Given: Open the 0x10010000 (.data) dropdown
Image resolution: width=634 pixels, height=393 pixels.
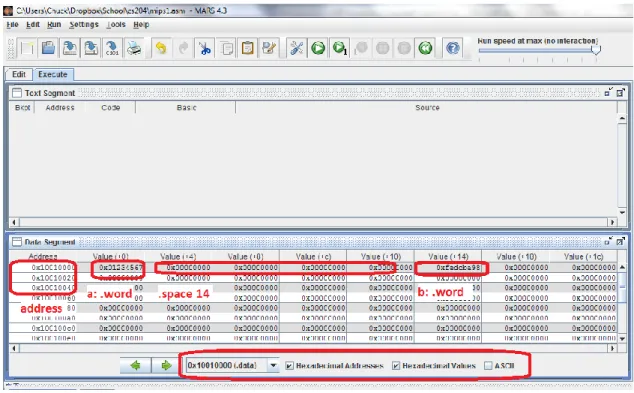Looking at the screenshot, I should tap(273, 366).
